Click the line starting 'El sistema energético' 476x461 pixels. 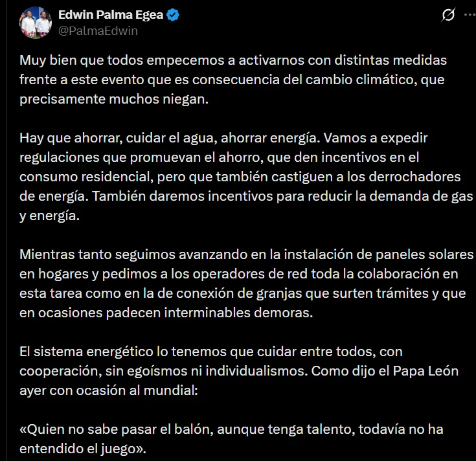click(x=211, y=352)
